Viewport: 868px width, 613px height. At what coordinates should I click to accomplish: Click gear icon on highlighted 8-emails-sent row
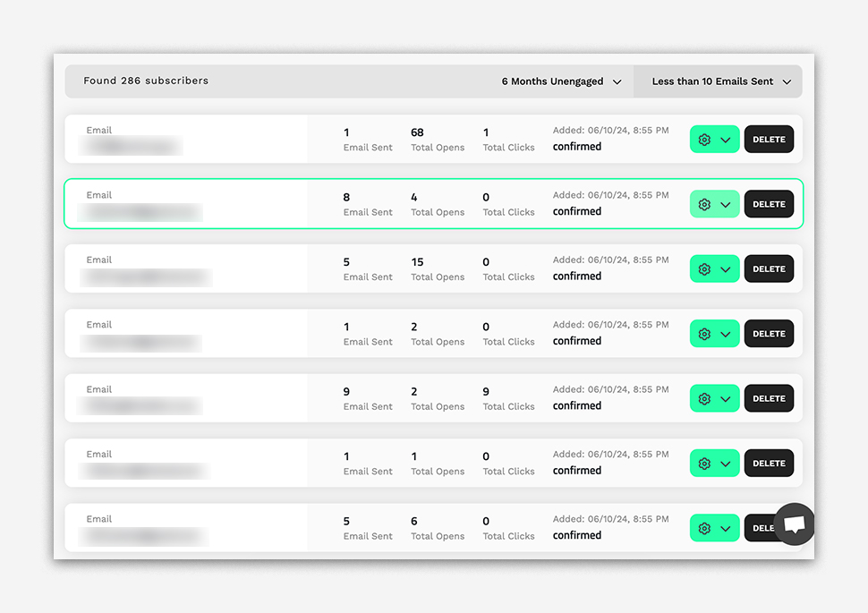[x=704, y=204]
